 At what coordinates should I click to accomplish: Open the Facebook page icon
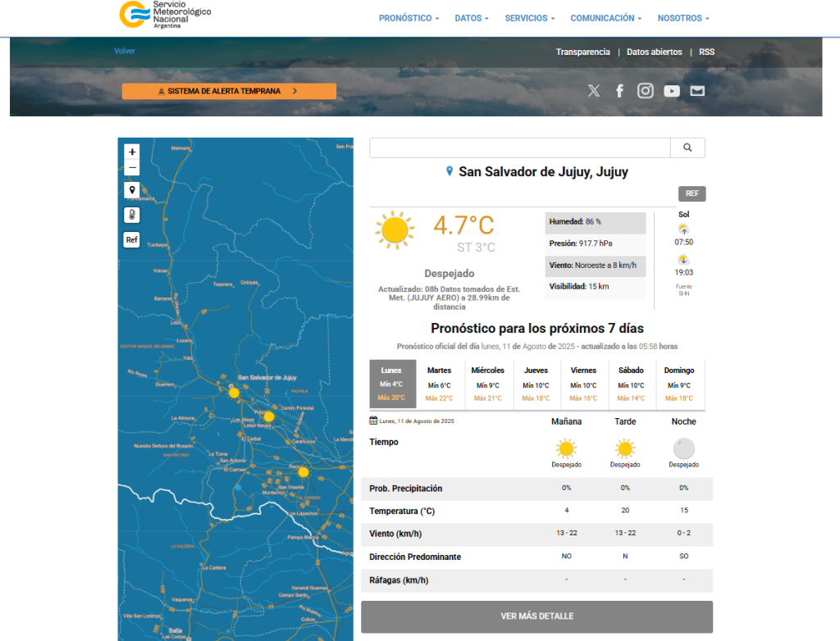point(620,91)
